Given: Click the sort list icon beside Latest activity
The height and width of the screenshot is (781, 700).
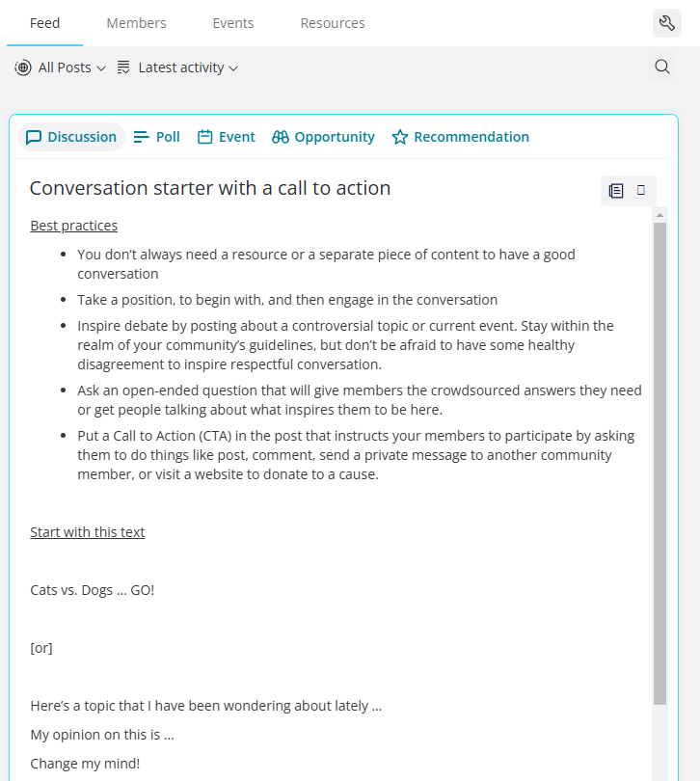Looking at the screenshot, I should (x=123, y=67).
